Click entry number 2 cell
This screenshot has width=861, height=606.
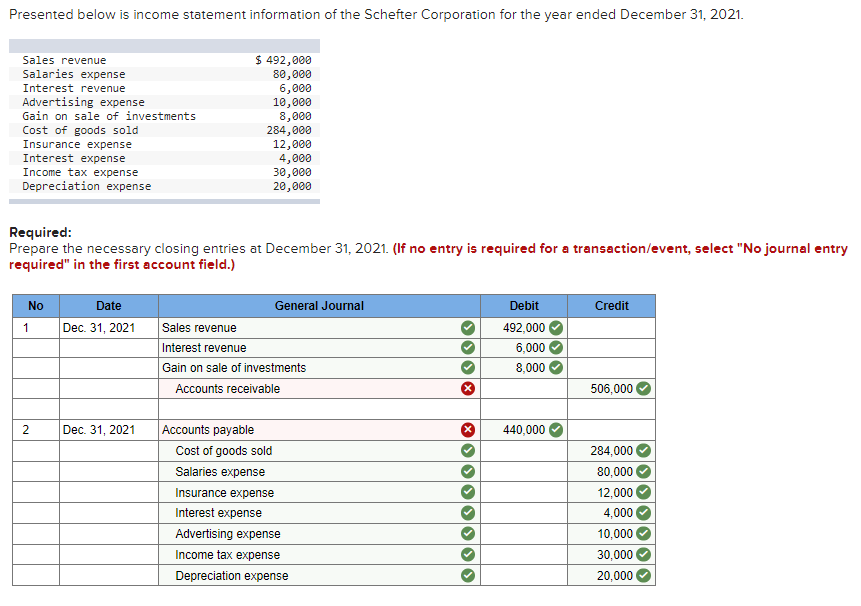(36, 429)
